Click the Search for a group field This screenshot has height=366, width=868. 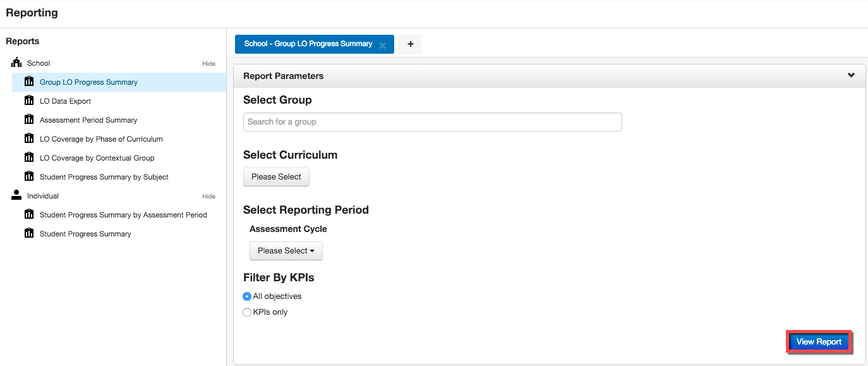(432, 122)
